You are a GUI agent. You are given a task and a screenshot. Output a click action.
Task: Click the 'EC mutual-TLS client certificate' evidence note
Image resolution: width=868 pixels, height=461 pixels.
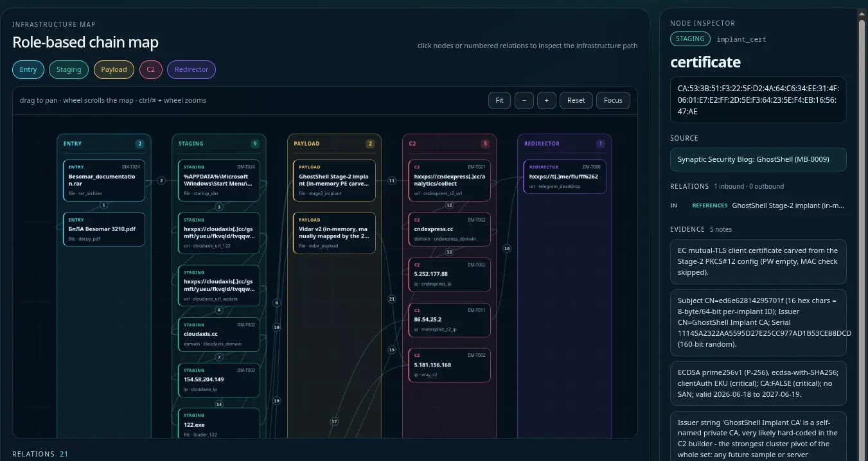tap(758, 261)
